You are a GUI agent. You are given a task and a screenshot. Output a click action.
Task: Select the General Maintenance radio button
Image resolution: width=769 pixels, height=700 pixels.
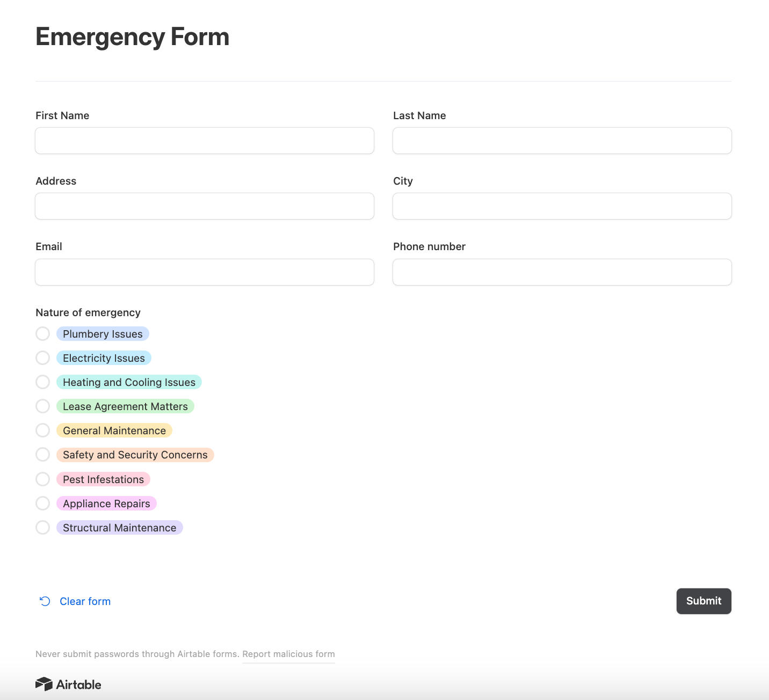[x=43, y=431]
